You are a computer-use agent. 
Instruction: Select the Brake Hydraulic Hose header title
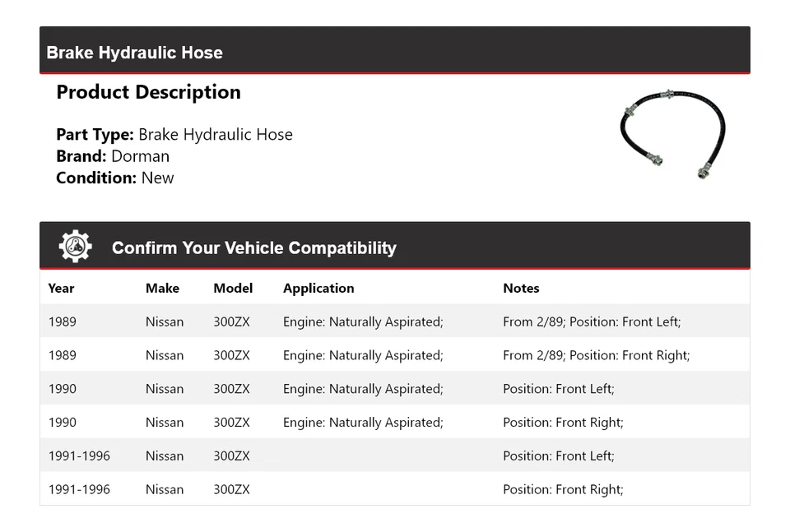pyautogui.click(x=134, y=53)
